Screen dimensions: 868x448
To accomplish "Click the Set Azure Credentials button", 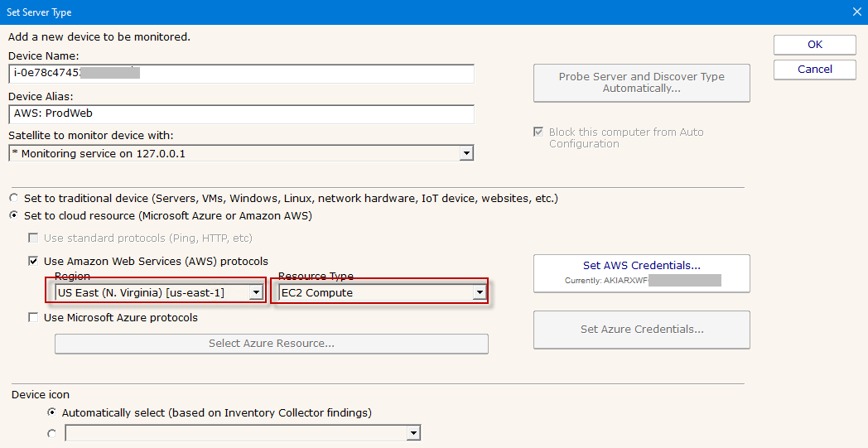I will (x=641, y=330).
